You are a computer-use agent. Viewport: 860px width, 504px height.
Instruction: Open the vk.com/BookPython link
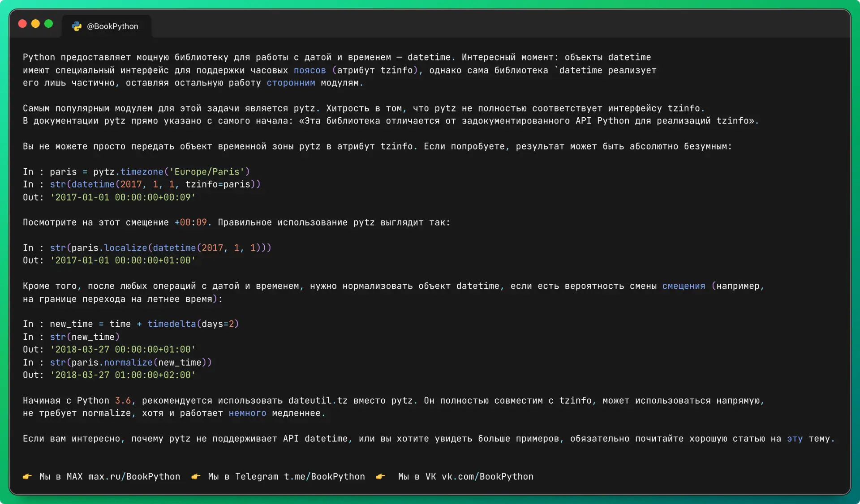click(x=487, y=477)
